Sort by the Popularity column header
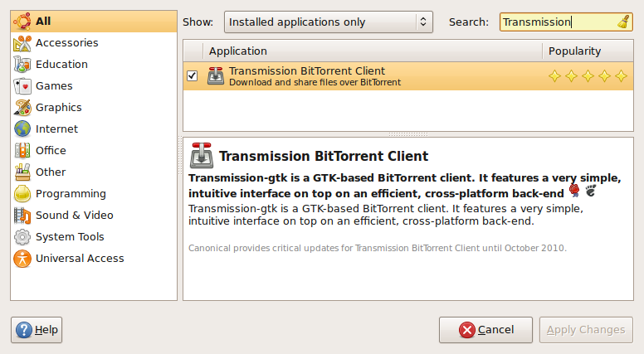The image size is (644, 354). 588,51
